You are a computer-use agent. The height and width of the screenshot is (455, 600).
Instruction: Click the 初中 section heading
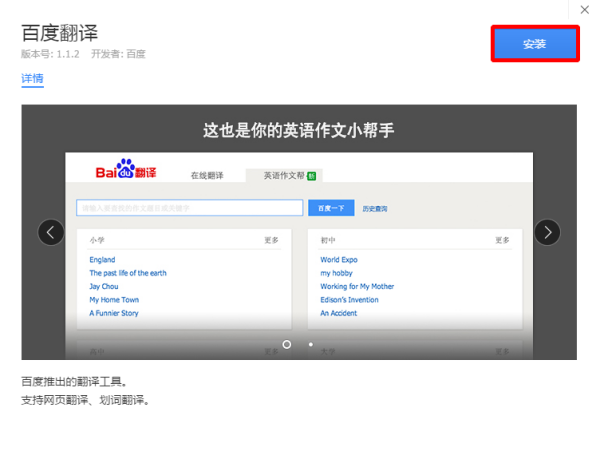click(x=328, y=240)
